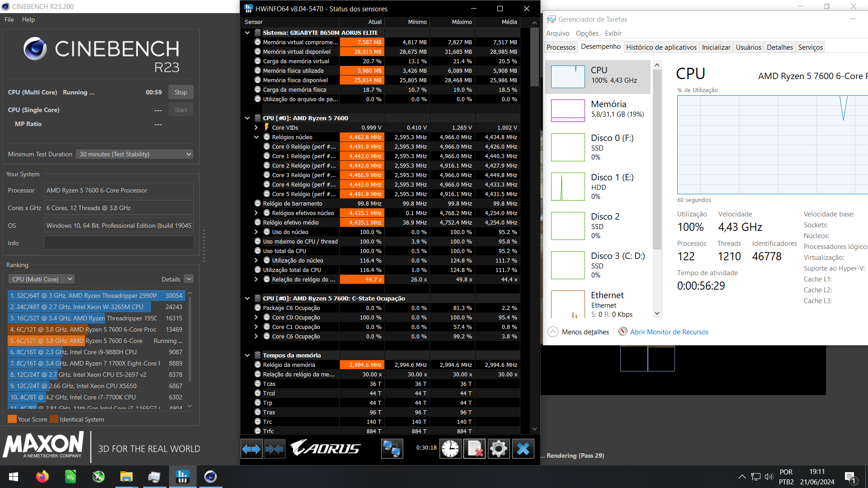Screen dimensions: 868x488
Task: Click HWiNFO expand-left-right arrows toolbar icon
Action: 251,449
